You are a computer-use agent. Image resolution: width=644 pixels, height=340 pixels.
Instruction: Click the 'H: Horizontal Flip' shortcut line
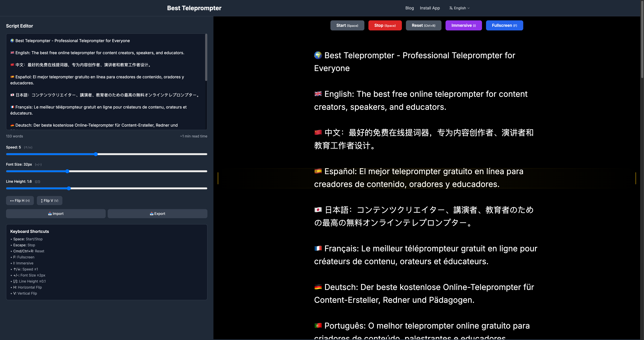pyautogui.click(x=28, y=287)
